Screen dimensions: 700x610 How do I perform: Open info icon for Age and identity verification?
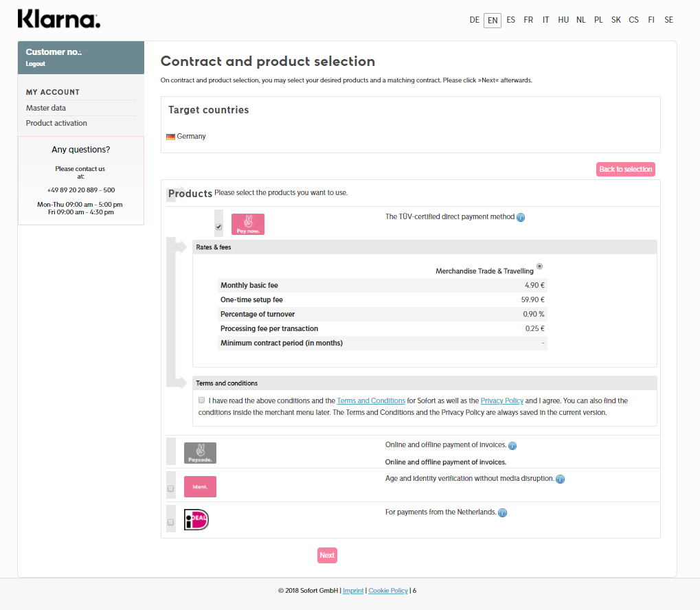click(561, 479)
